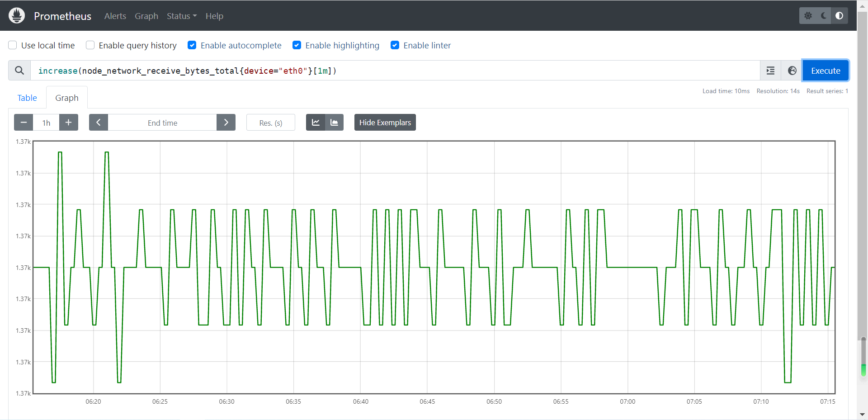Viewport: 868px width, 420px height.
Task: Open the Graph page in navbar
Action: 146,16
